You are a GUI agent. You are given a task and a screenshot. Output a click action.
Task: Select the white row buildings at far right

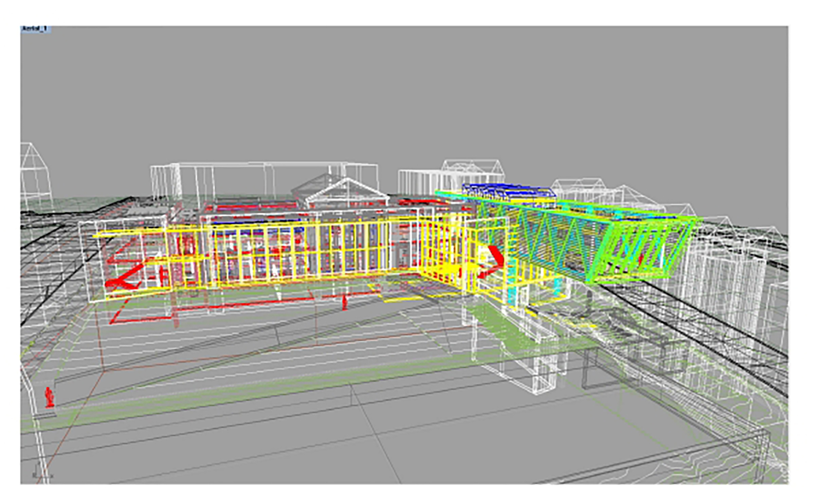(732, 286)
